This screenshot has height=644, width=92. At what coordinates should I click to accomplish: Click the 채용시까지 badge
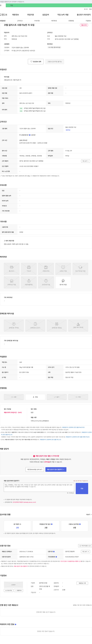(84, 25)
